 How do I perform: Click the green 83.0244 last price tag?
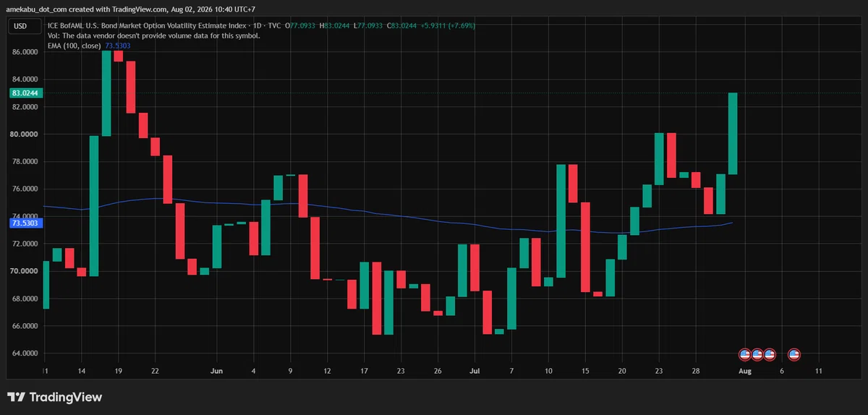point(27,93)
